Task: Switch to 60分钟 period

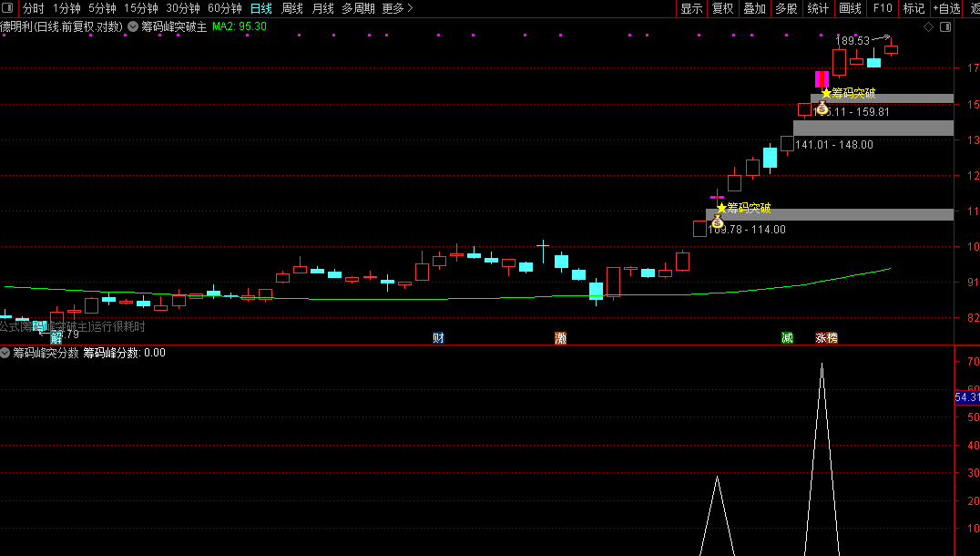Action: (x=225, y=8)
